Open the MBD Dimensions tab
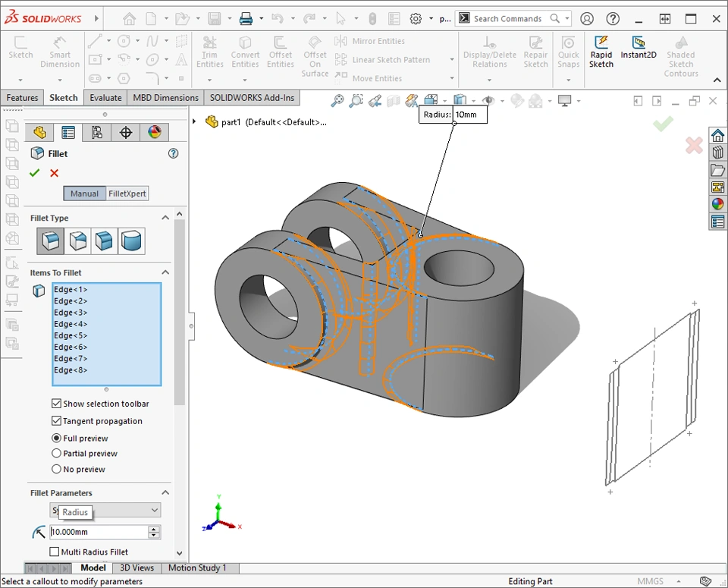This screenshot has width=728, height=588. click(165, 98)
